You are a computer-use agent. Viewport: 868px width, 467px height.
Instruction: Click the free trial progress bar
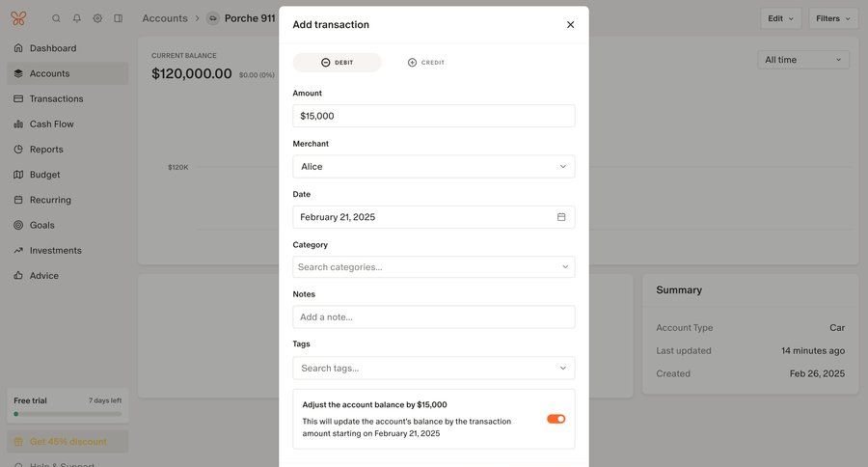pyautogui.click(x=68, y=414)
